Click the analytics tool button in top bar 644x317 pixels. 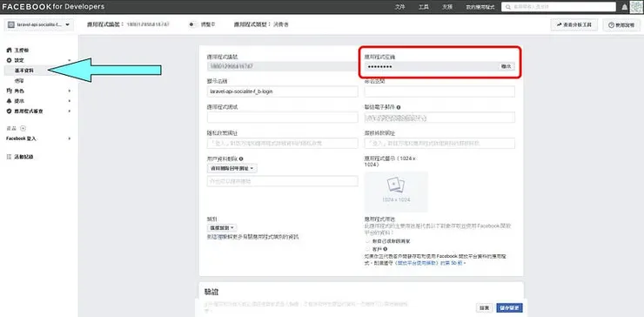tap(574, 24)
